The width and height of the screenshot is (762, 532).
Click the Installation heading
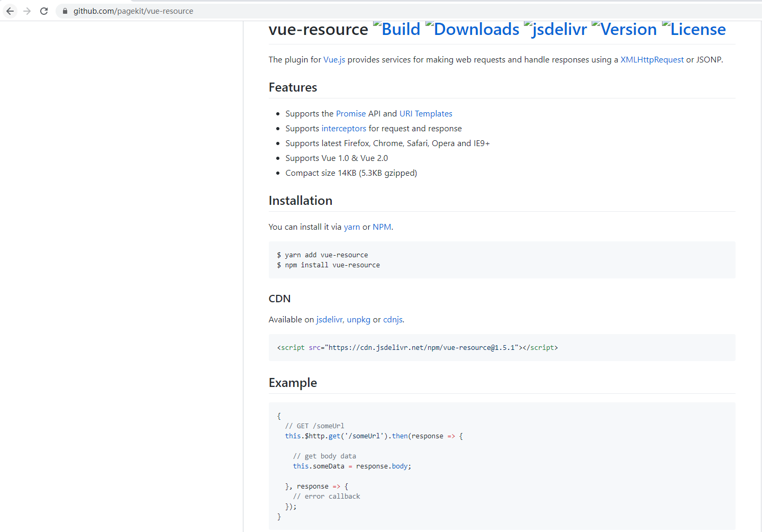(301, 201)
